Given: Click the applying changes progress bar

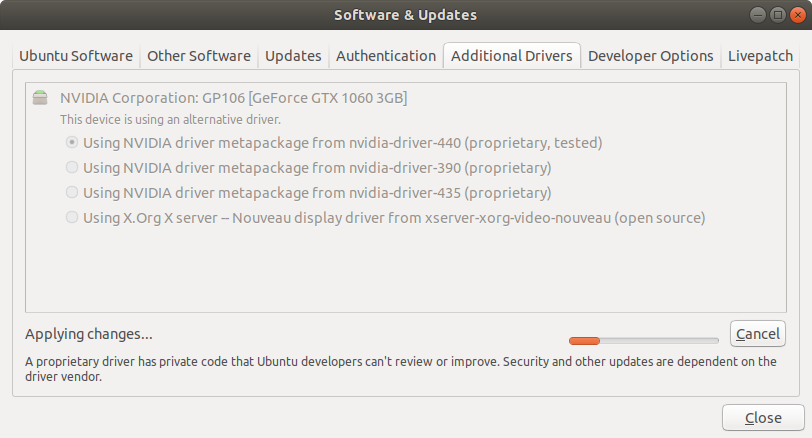Looking at the screenshot, I should coord(644,341).
